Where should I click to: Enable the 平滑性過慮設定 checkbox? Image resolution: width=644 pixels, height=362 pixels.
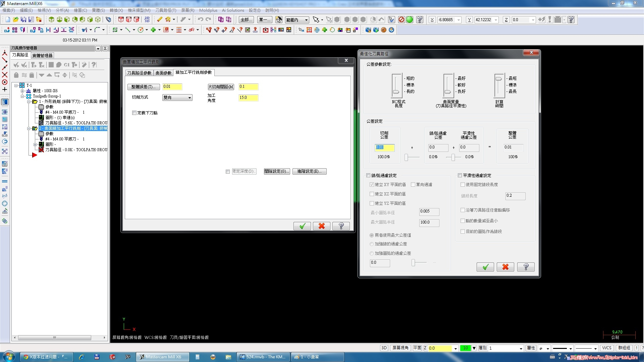pos(460,175)
